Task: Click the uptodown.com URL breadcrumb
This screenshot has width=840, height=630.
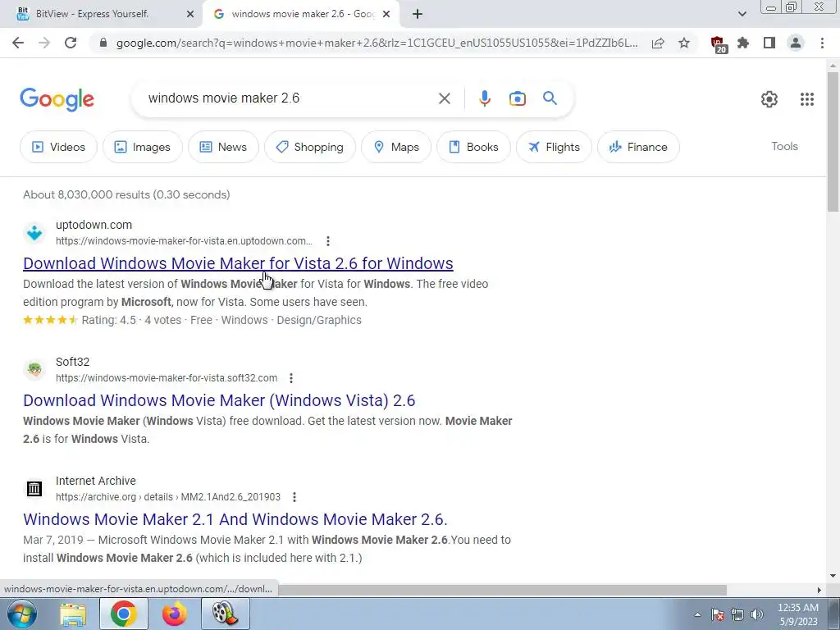Action: click(184, 241)
